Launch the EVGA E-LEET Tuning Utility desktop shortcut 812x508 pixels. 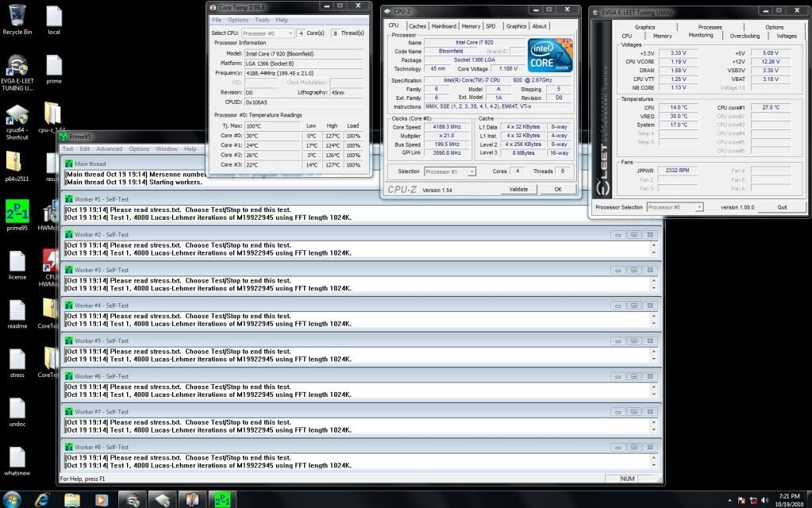click(x=17, y=72)
